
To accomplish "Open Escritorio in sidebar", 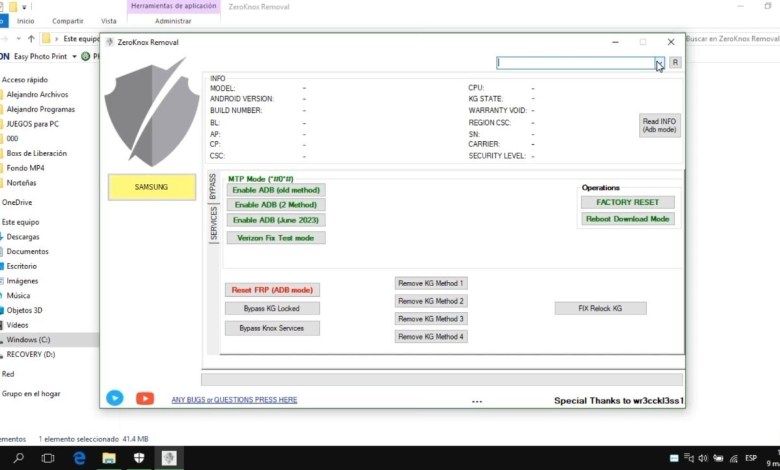I will [21, 266].
